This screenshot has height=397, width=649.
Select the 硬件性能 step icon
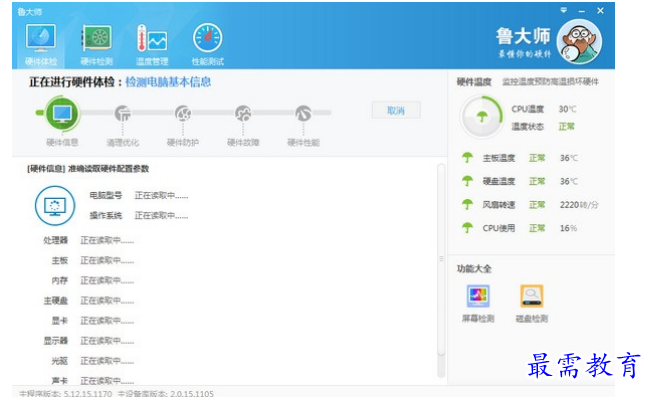click(303, 113)
